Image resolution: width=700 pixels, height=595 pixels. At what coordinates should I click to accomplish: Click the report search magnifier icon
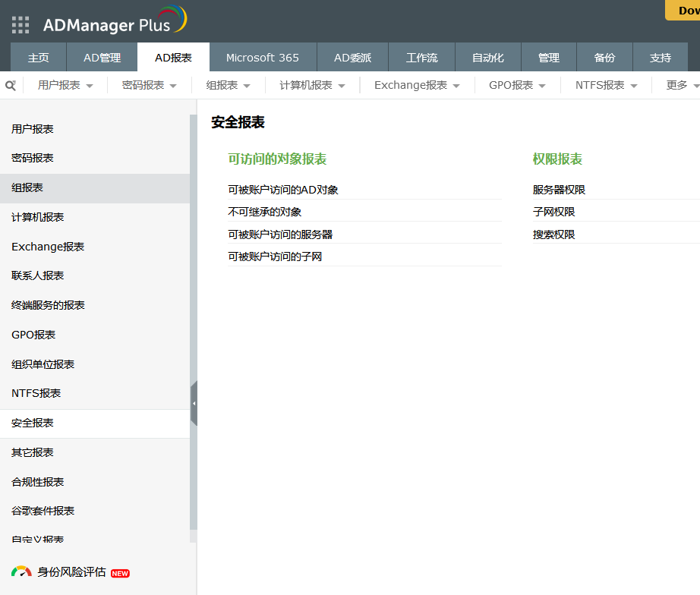11,86
